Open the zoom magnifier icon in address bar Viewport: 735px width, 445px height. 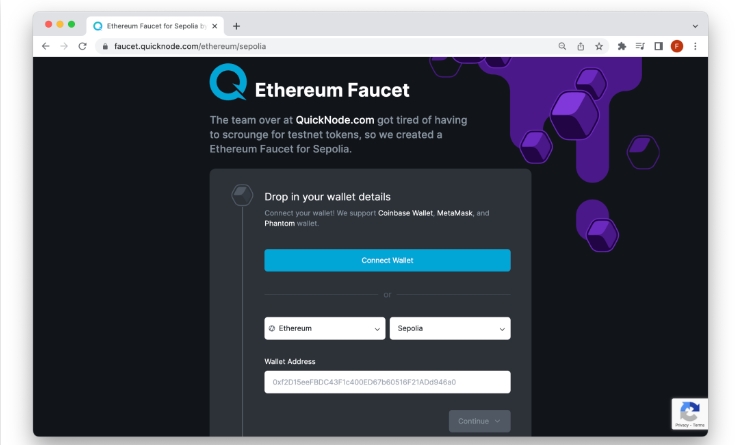(x=562, y=46)
